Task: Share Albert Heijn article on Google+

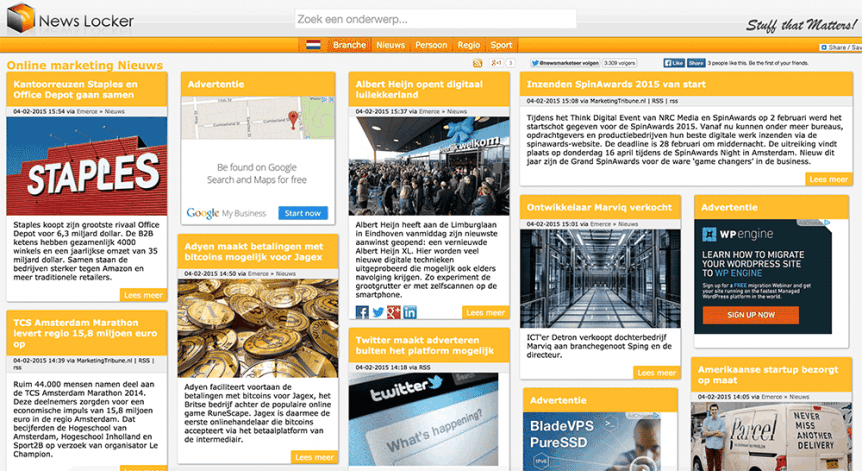Action: [x=394, y=312]
